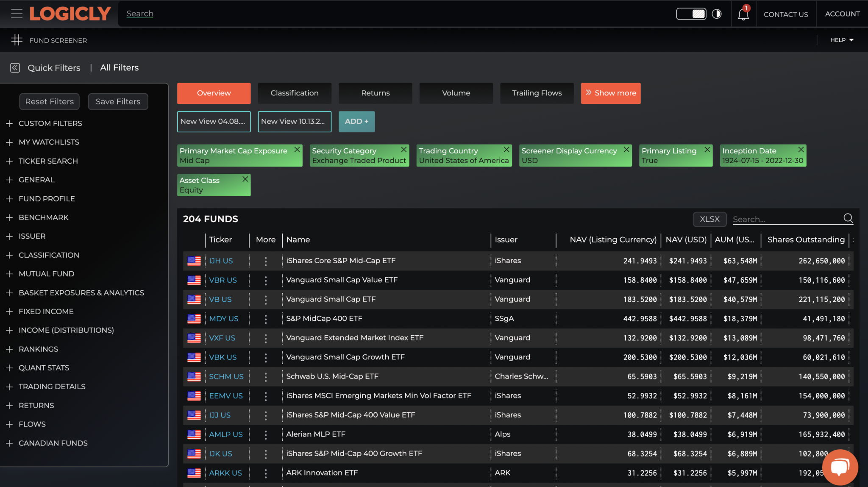Remove the Primary Listing True filter chip
Viewport: 868px width, 487px height.
707,150
